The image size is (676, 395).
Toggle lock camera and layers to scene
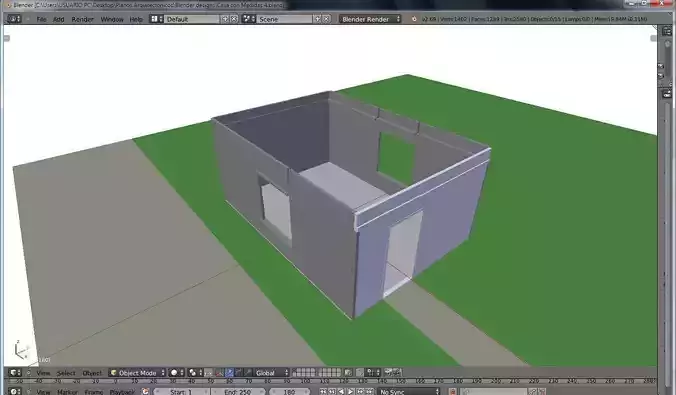(x=348, y=373)
